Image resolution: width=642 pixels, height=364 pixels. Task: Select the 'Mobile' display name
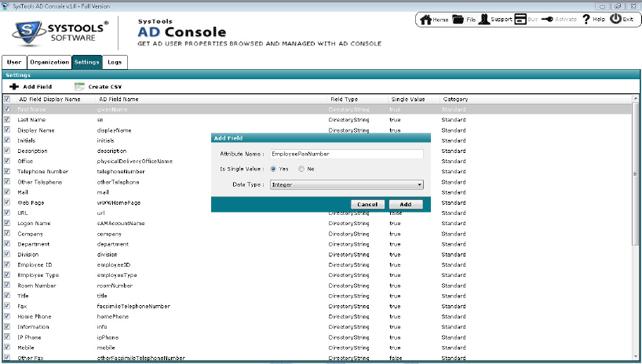pyautogui.click(x=26, y=348)
